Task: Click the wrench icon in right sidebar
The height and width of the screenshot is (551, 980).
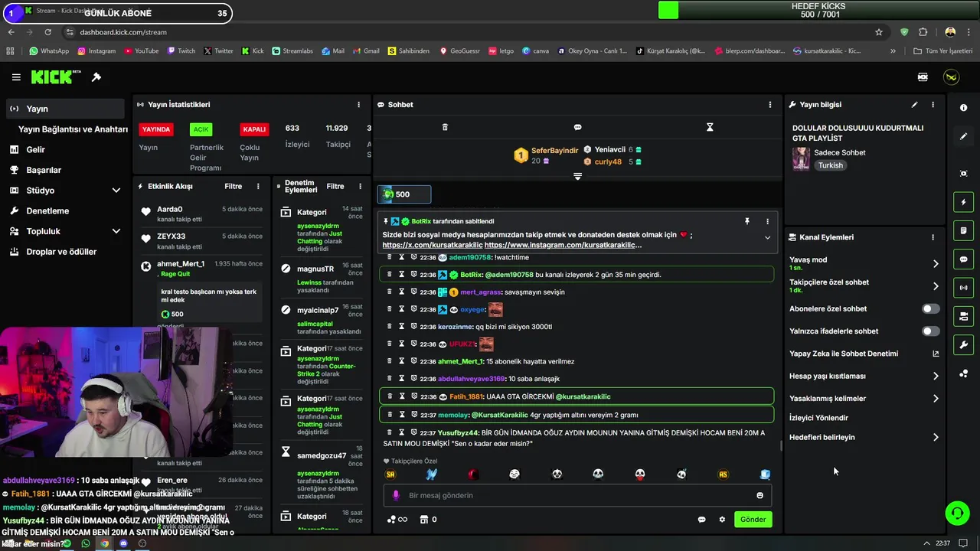Action: (963, 344)
